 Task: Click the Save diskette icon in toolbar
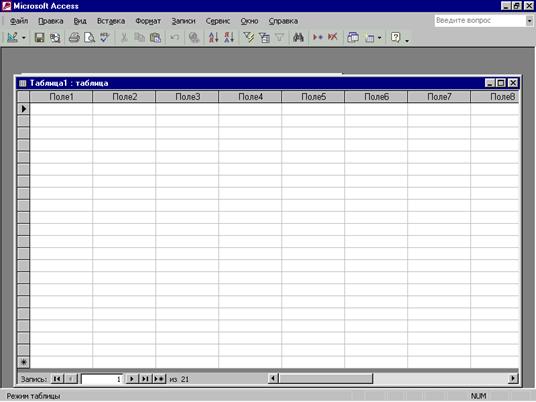tap(39, 37)
